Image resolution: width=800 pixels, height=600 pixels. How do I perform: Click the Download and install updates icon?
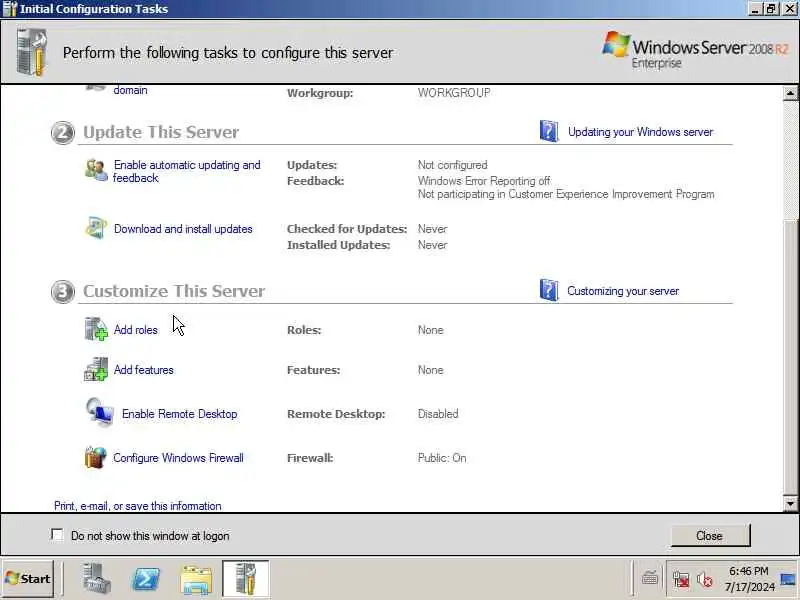96,228
